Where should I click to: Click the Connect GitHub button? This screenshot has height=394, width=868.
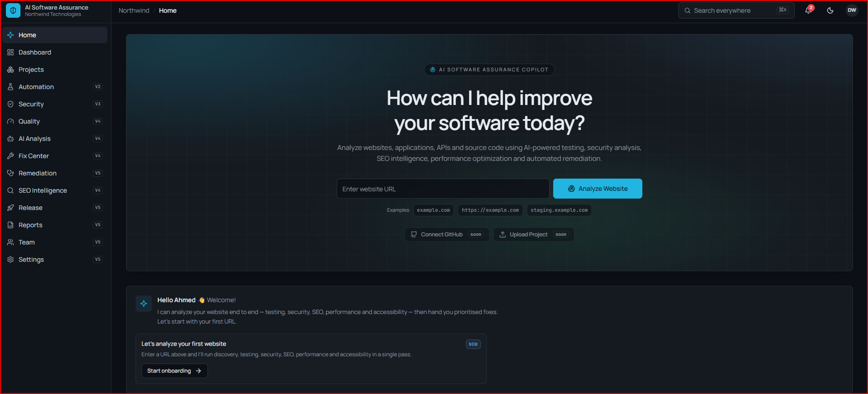[447, 234]
